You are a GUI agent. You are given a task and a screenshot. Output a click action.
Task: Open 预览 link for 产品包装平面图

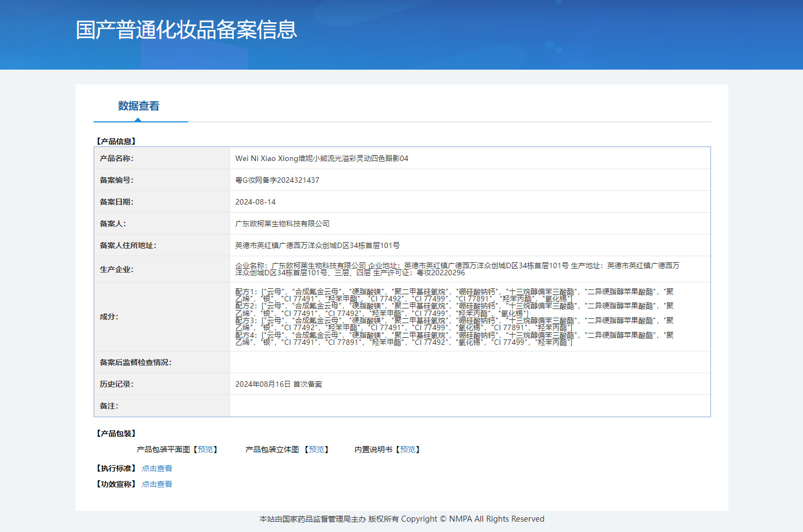(x=205, y=449)
